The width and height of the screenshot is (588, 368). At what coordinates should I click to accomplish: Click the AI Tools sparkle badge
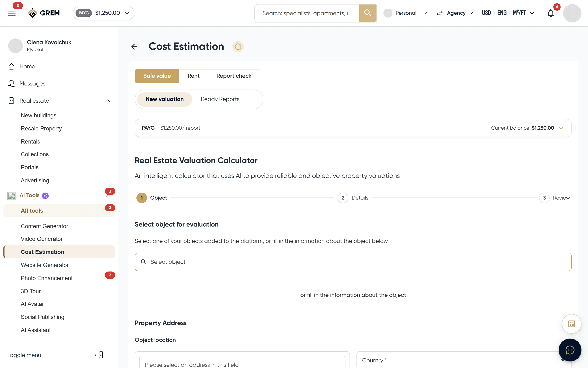click(45, 195)
